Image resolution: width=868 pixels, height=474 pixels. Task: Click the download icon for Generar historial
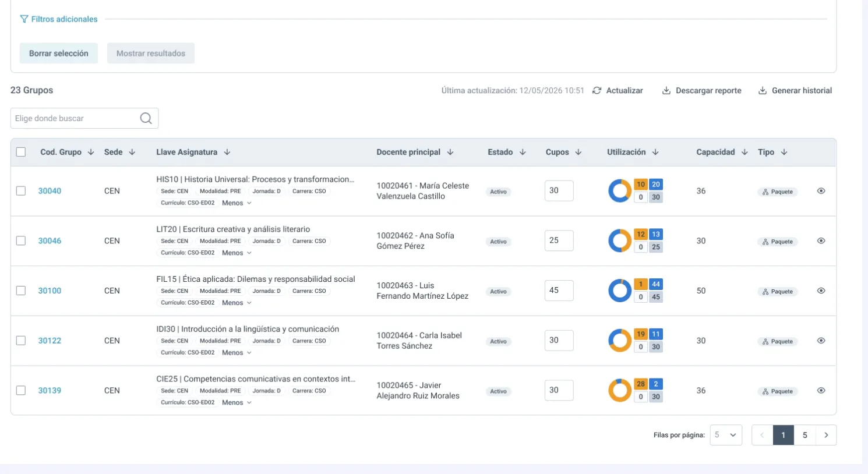(763, 90)
